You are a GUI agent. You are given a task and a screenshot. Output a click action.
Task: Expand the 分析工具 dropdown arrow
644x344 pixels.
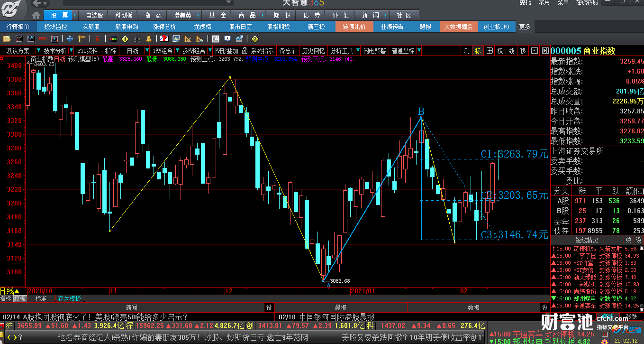(357, 50)
